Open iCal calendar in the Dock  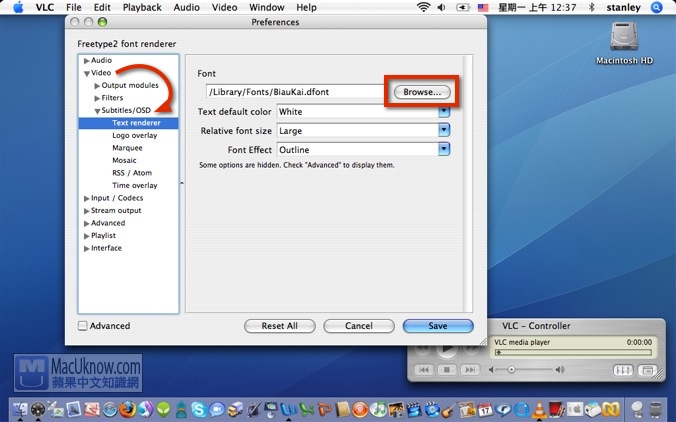pyautogui.click(x=485, y=409)
